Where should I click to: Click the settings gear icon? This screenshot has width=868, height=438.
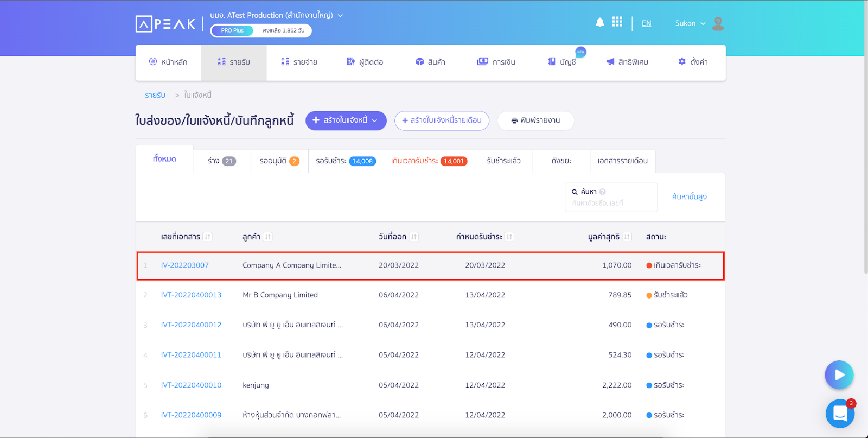pos(682,61)
